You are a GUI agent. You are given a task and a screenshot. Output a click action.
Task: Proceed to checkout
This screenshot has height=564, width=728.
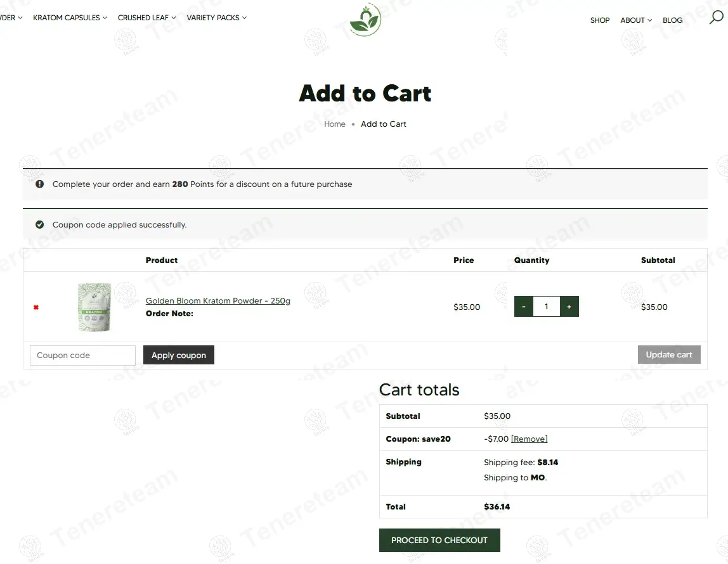(x=439, y=541)
